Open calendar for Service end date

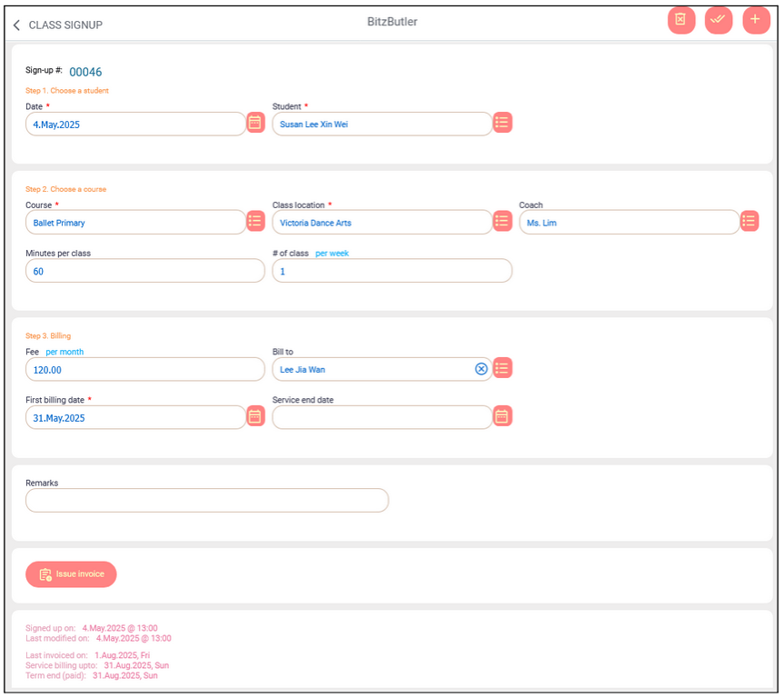click(502, 416)
